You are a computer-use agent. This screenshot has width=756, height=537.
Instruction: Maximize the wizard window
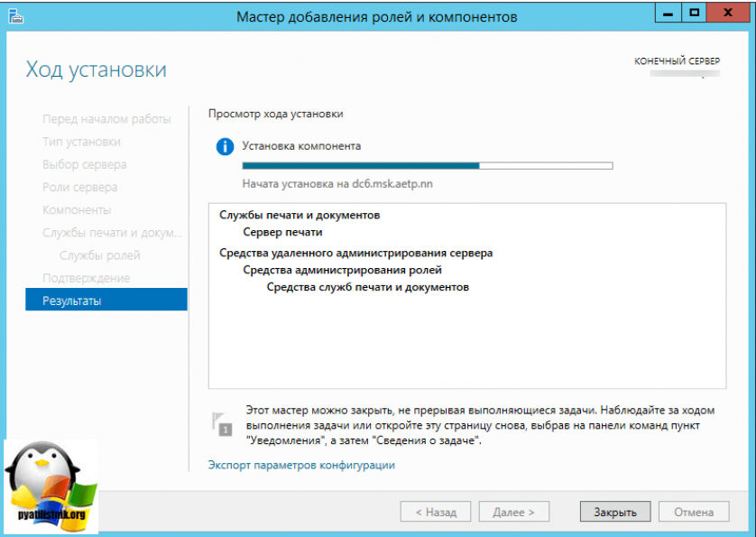pyautogui.click(x=694, y=14)
